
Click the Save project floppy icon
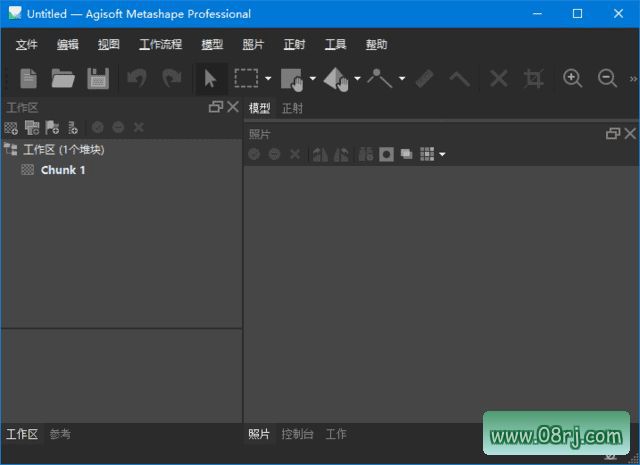(97, 78)
